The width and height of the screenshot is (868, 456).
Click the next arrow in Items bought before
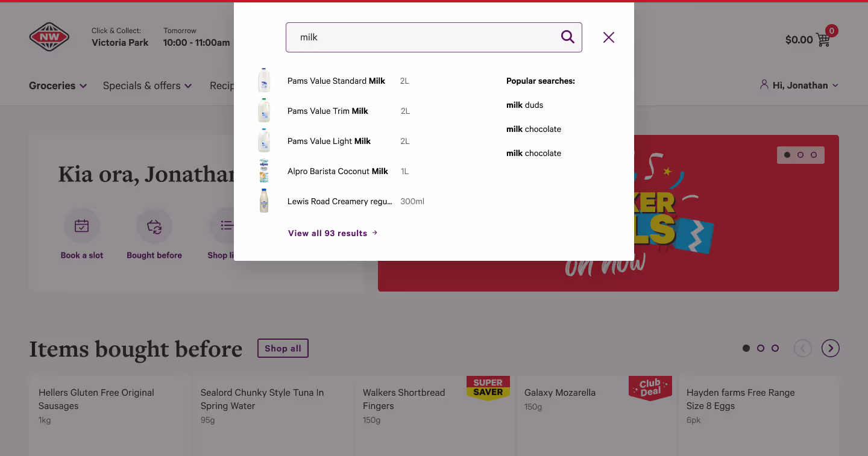point(831,348)
